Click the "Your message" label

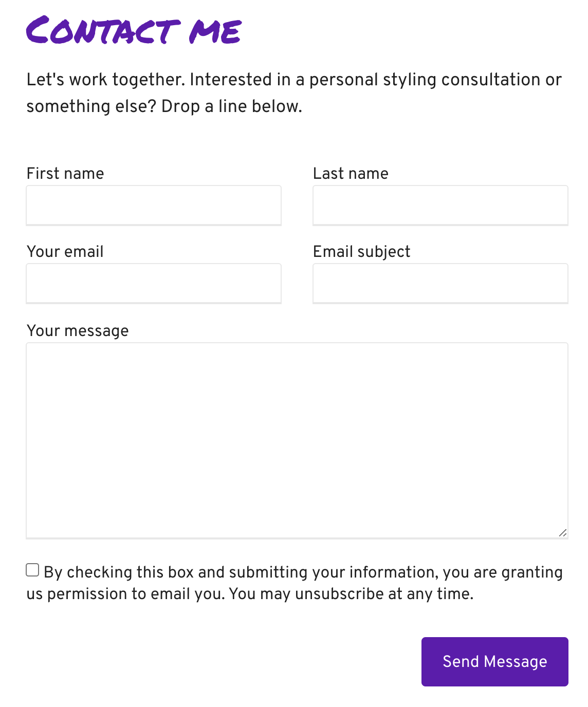(78, 331)
